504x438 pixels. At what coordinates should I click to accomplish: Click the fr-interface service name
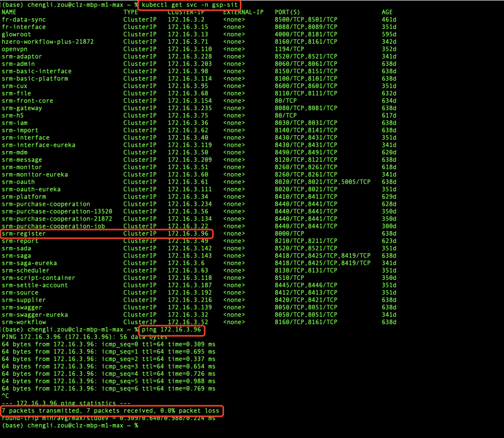click(x=24, y=27)
